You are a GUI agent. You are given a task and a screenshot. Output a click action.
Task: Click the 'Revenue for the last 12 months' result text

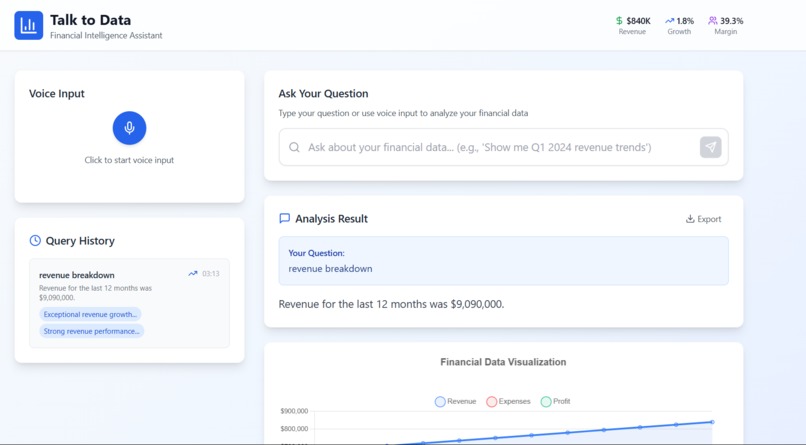(x=391, y=304)
